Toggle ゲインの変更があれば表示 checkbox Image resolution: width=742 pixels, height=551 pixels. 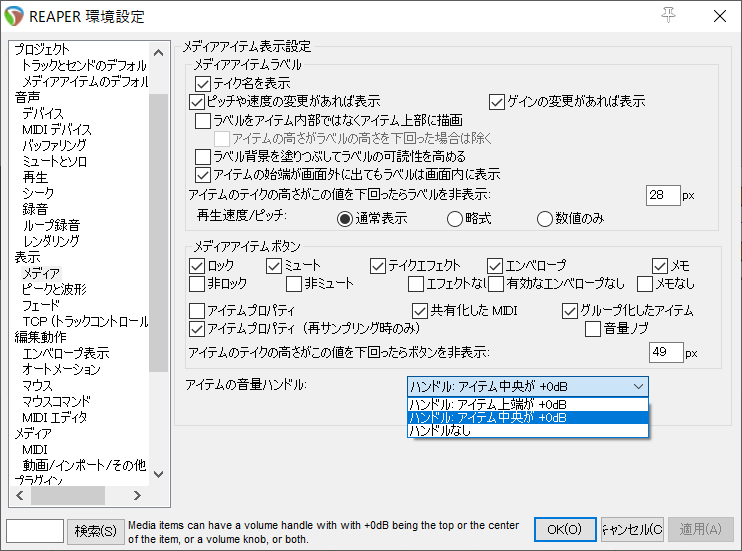(x=496, y=102)
